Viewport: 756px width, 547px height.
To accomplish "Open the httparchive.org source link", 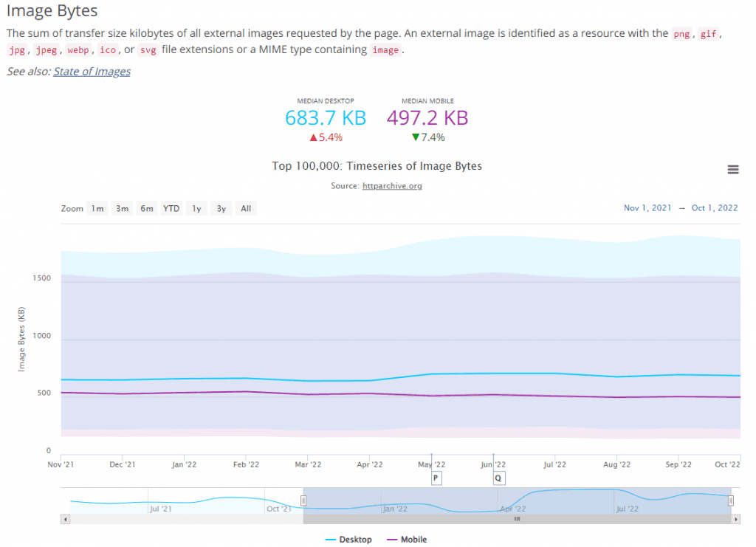I will pyautogui.click(x=392, y=186).
